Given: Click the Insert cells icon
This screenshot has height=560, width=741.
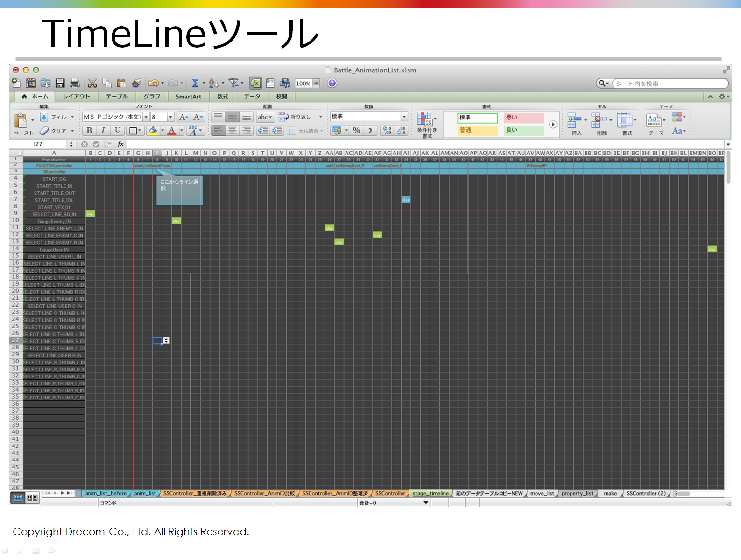Looking at the screenshot, I should point(574,120).
